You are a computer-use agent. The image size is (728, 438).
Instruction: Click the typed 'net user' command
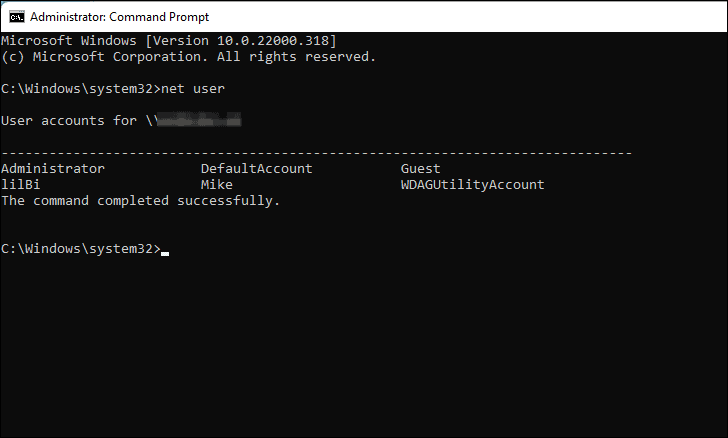(193, 88)
